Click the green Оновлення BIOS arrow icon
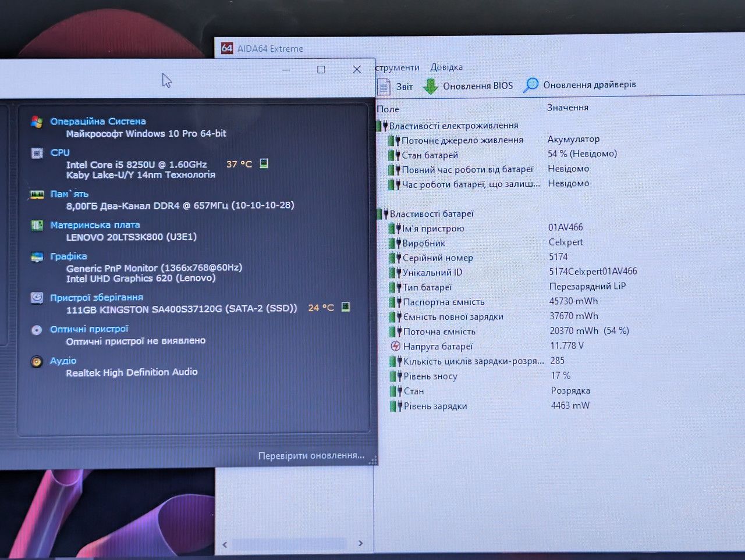The image size is (745, 560). [430, 86]
